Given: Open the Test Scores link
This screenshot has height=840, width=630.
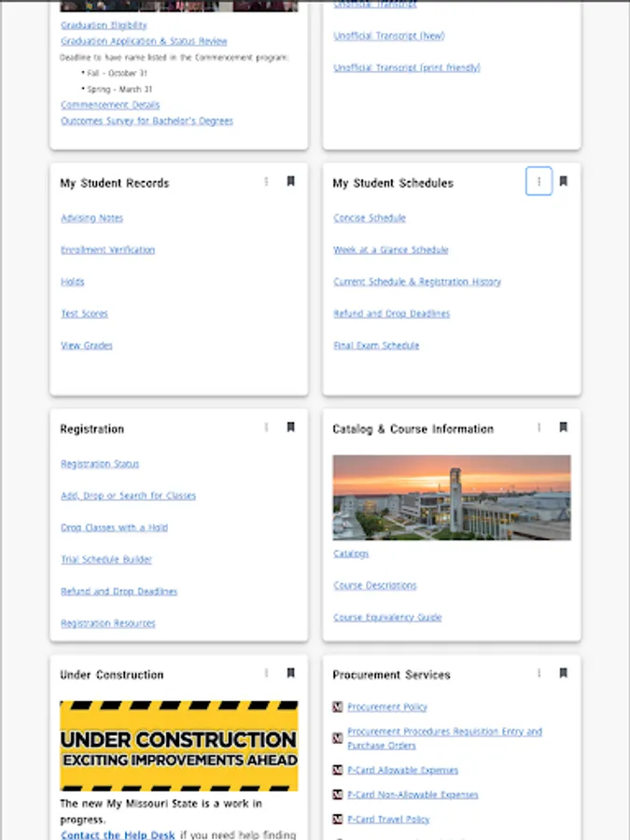Looking at the screenshot, I should [x=84, y=314].
